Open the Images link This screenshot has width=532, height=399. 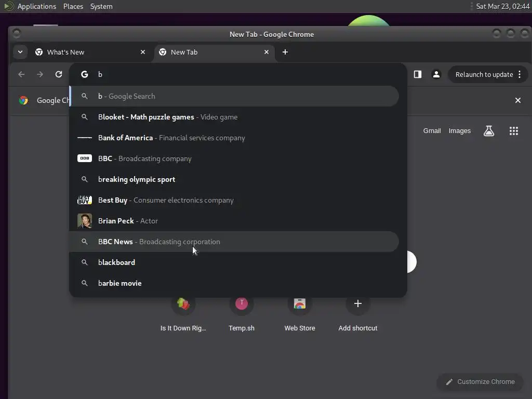coord(459,130)
